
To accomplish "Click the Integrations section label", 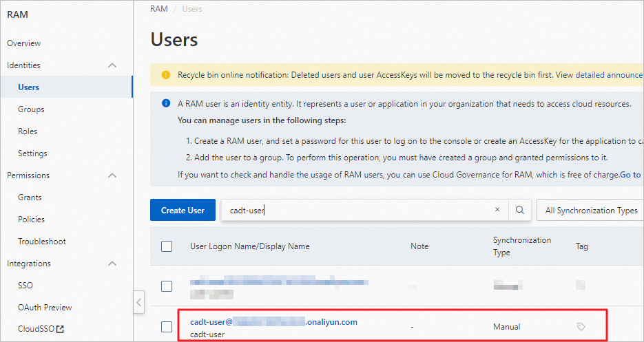I will [29, 263].
